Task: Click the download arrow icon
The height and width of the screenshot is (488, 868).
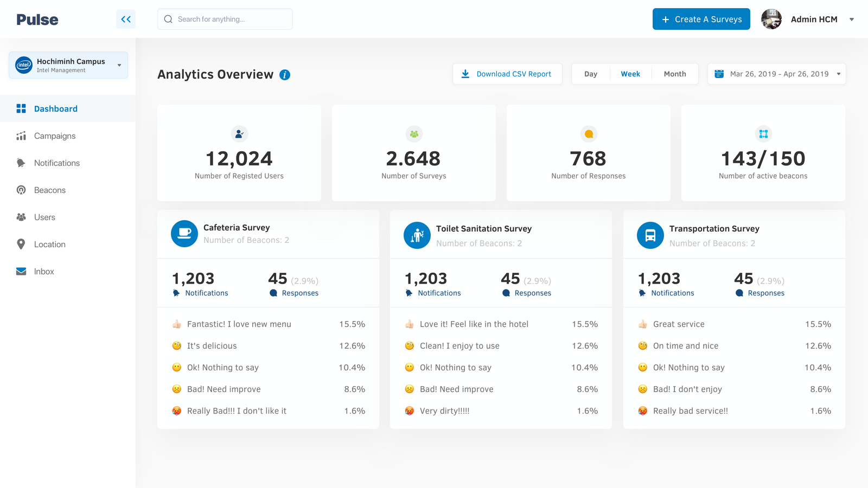Action: point(465,74)
